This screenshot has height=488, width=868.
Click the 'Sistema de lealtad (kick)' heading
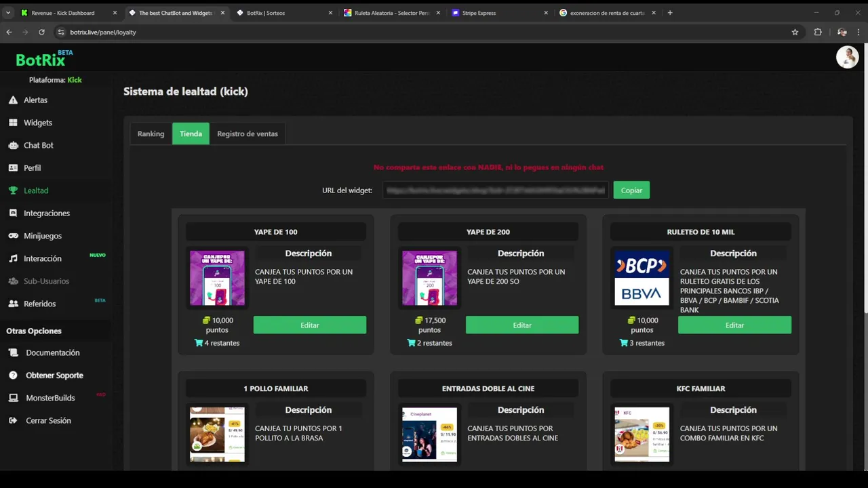(x=186, y=91)
